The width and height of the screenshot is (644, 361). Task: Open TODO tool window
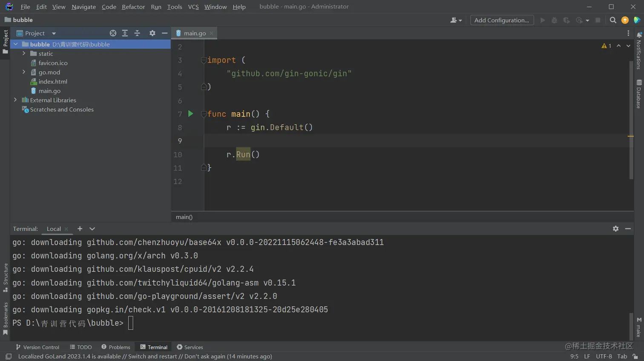click(x=81, y=347)
